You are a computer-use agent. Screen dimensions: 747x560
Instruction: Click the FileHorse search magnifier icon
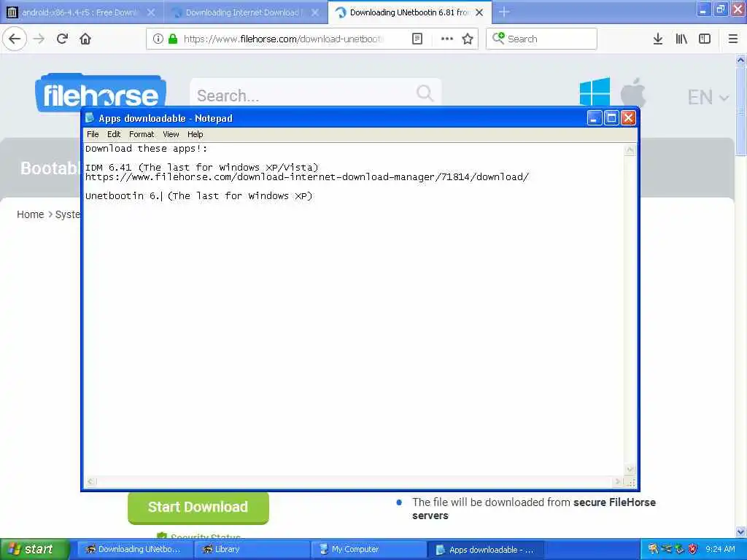[x=425, y=93]
